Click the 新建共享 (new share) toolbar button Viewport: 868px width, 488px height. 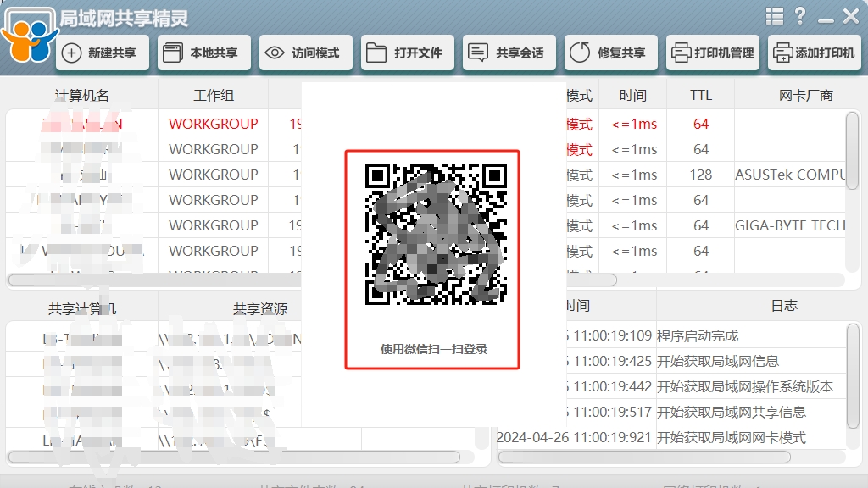(103, 53)
